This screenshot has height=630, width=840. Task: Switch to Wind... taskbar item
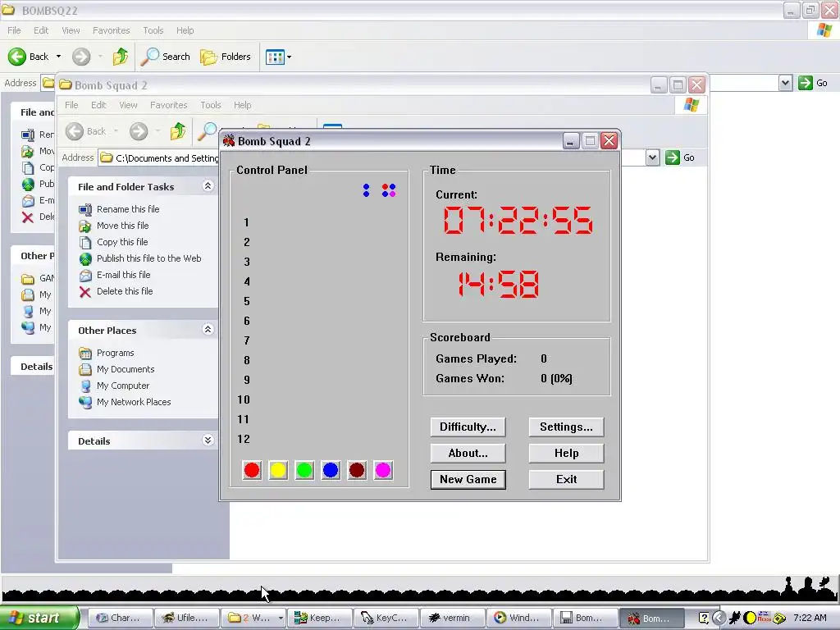click(x=519, y=618)
